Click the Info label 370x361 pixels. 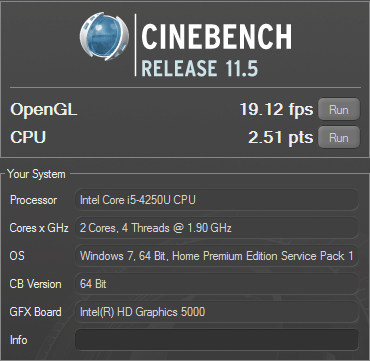(19, 340)
